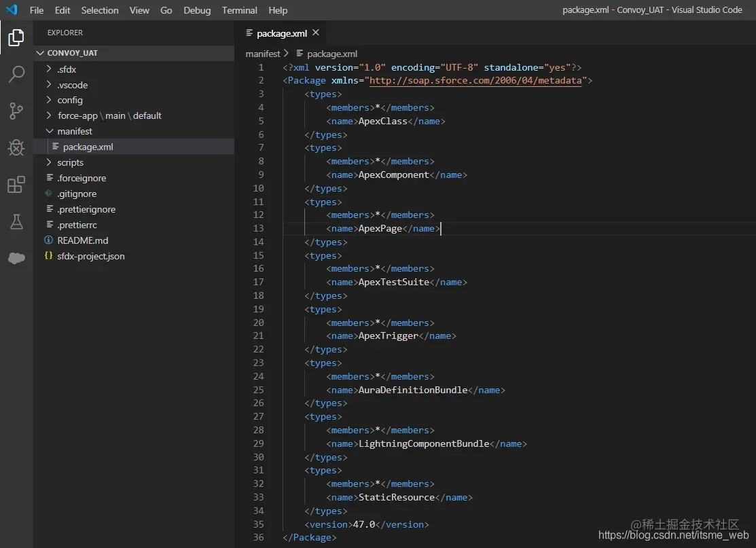Collapse the CONVOY_UAT root folder
Viewport: 756px width, 548px height.
click(x=40, y=52)
